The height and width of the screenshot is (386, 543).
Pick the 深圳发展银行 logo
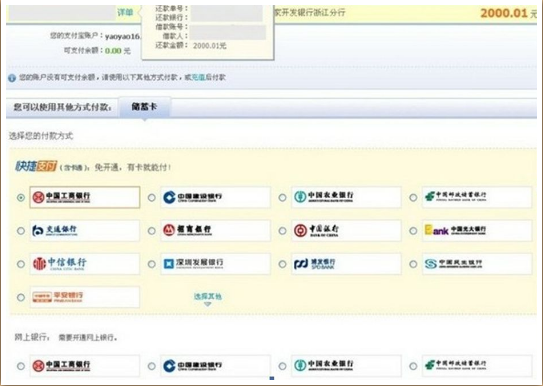point(215,264)
